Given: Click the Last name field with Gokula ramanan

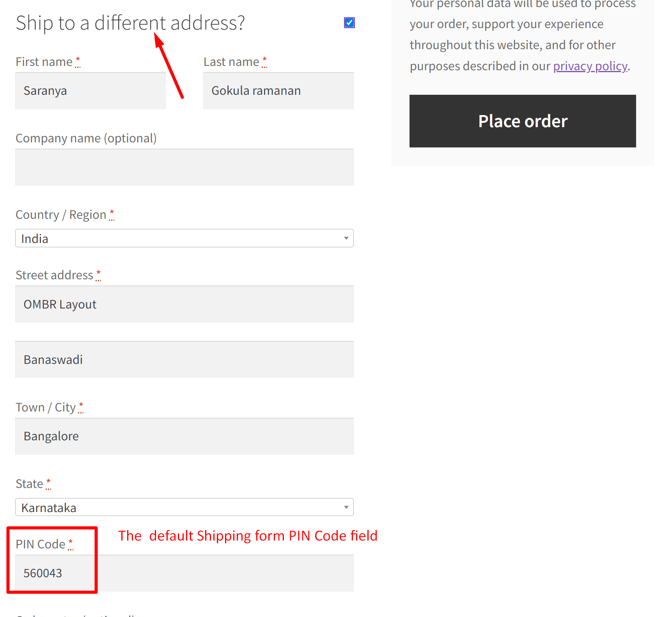Looking at the screenshot, I should [x=278, y=90].
